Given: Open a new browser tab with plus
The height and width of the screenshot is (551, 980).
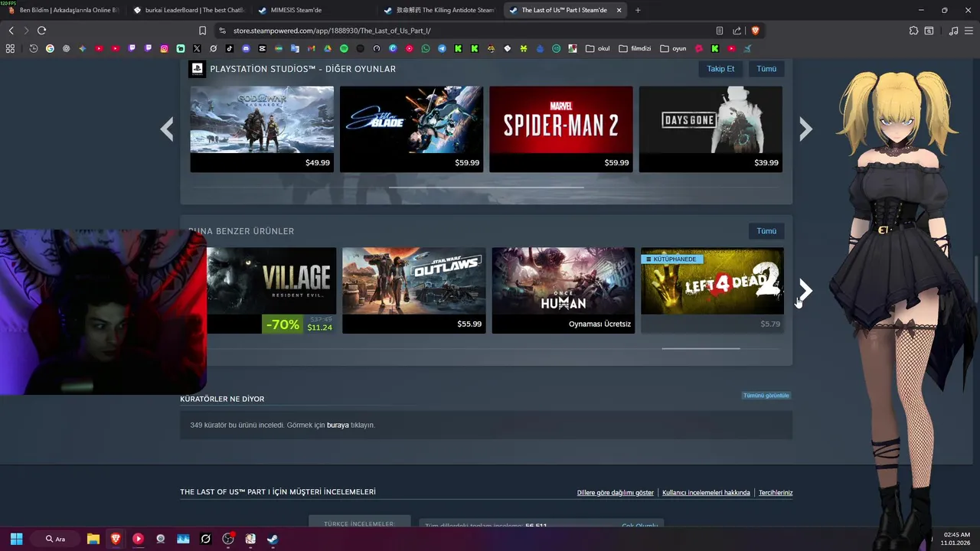Looking at the screenshot, I should coord(638,10).
